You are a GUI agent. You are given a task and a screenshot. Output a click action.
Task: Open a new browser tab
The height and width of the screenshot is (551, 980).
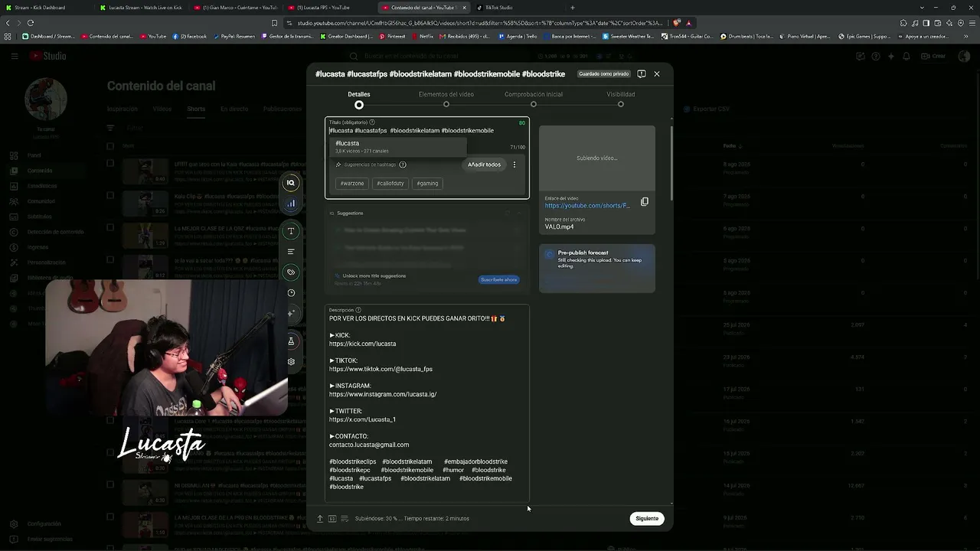573,8
